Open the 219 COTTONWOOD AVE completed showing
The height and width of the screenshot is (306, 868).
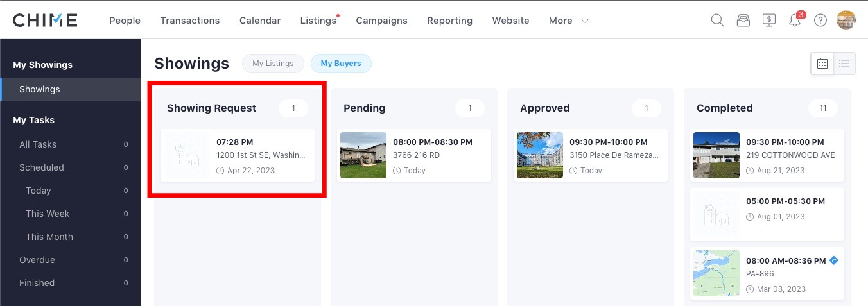click(767, 155)
